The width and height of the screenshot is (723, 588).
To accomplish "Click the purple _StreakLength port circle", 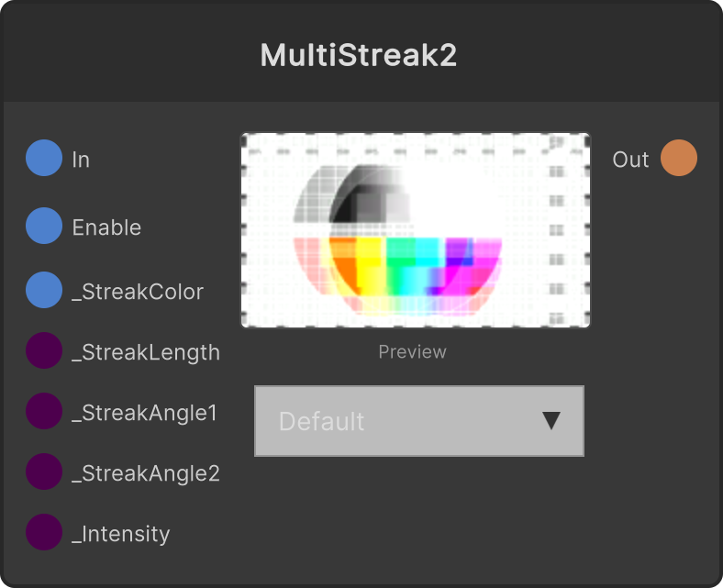I will [x=44, y=350].
